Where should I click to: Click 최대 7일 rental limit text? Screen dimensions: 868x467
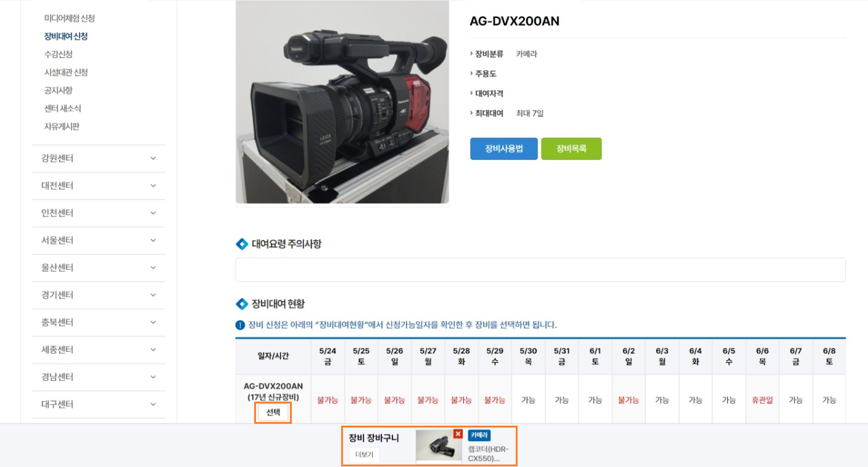coord(530,114)
